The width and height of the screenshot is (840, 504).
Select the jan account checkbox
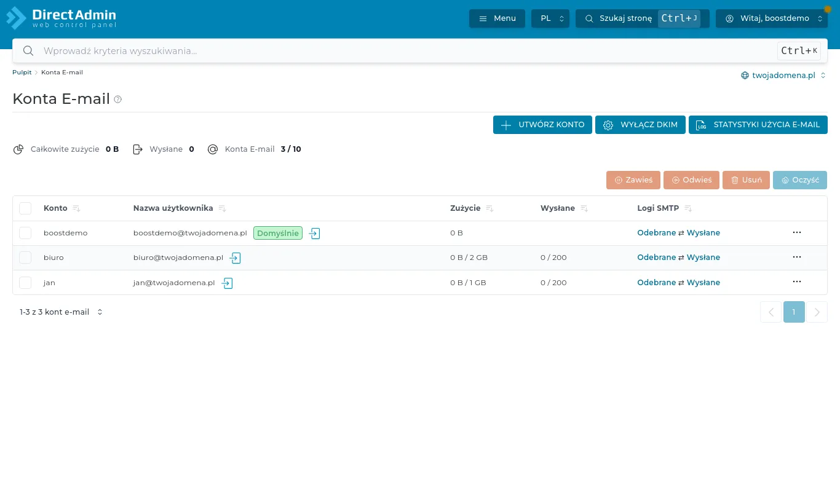point(25,283)
